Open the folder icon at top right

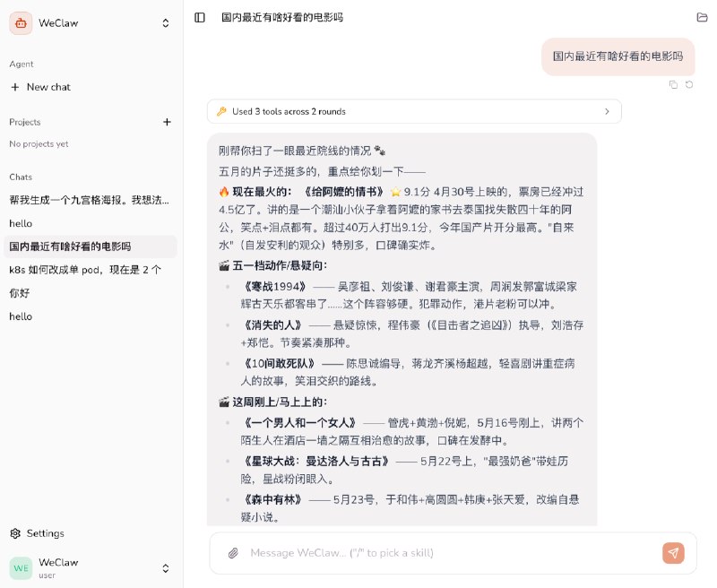702,17
